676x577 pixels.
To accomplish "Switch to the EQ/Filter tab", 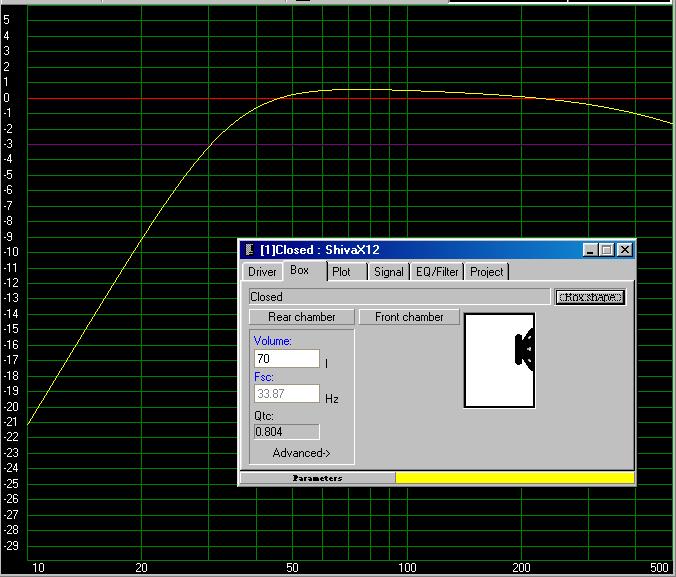I will tap(437, 272).
